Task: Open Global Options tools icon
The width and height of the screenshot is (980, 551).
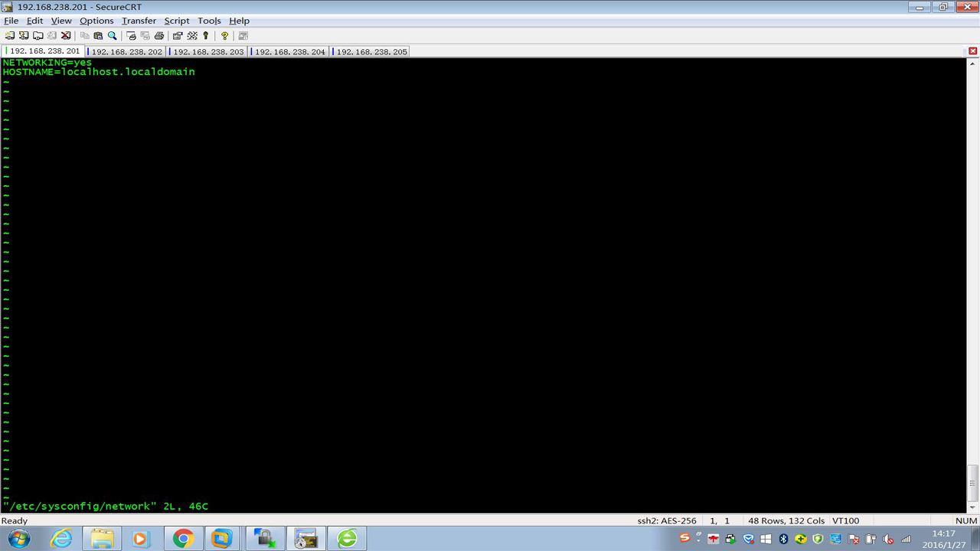Action: (192, 36)
